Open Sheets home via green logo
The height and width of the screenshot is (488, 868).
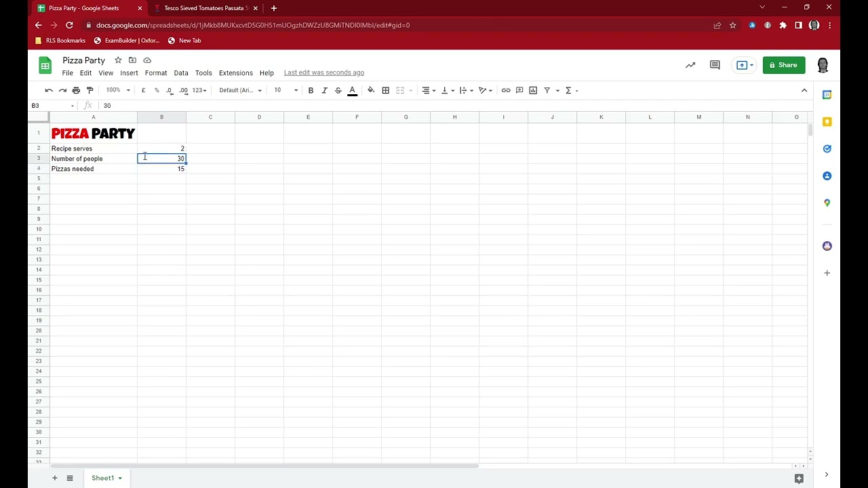[45, 66]
